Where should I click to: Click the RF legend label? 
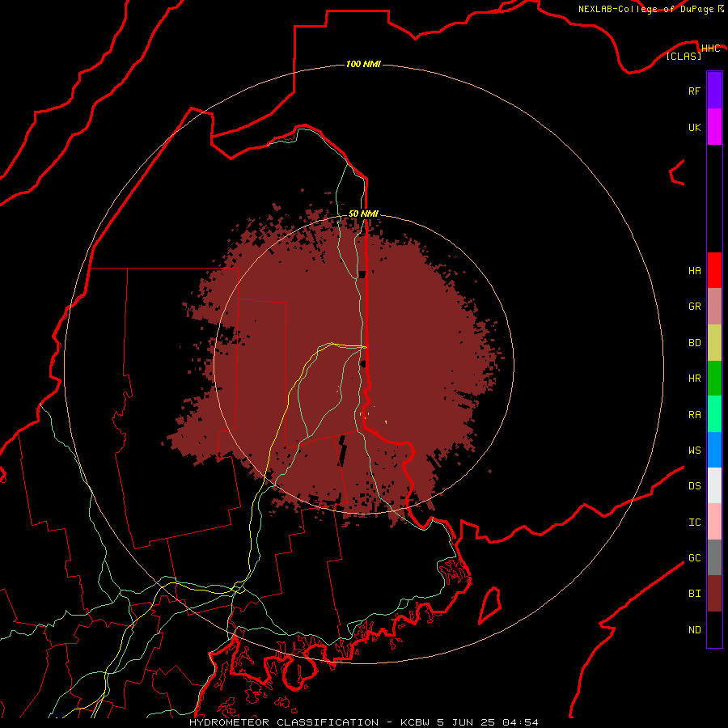tap(694, 91)
